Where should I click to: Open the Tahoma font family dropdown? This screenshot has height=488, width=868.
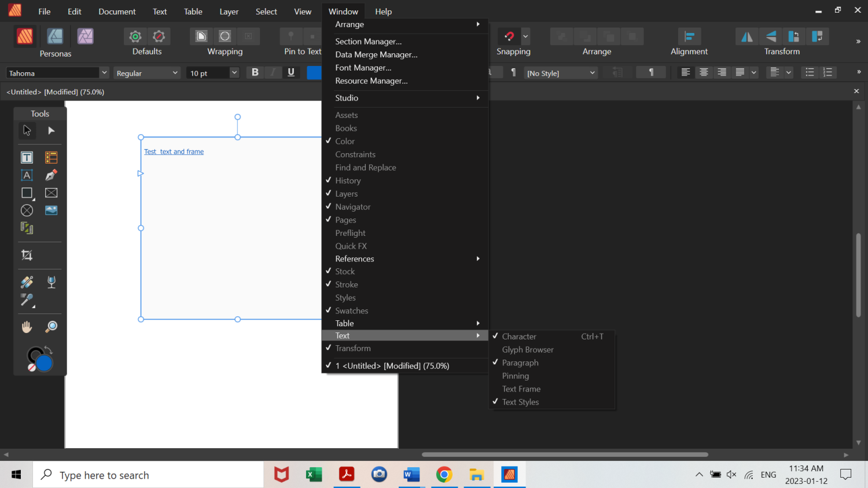(x=104, y=73)
